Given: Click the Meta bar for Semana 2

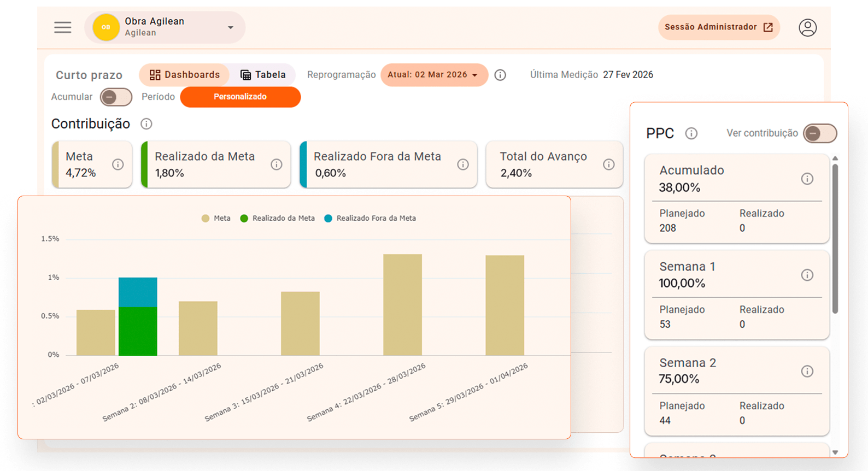Looking at the screenshot, I should (198, 328).
